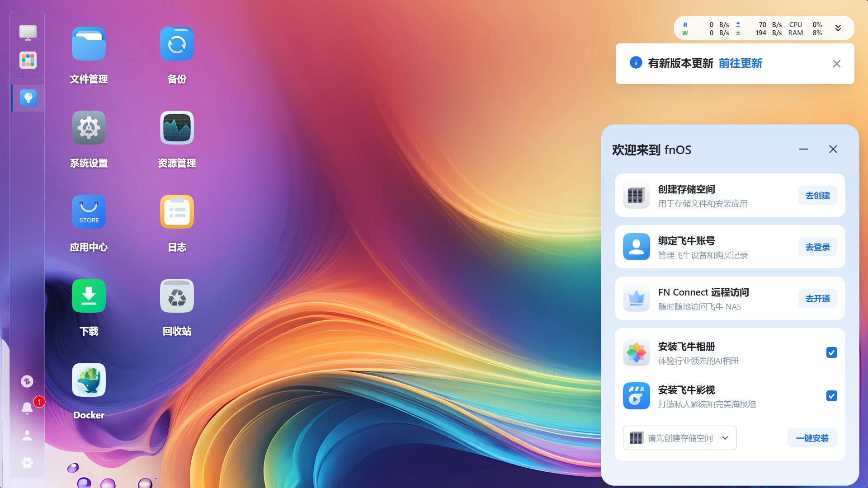Dismiss the 有新版本更新 notification
The image size is (868, 488).
point(836,64)
